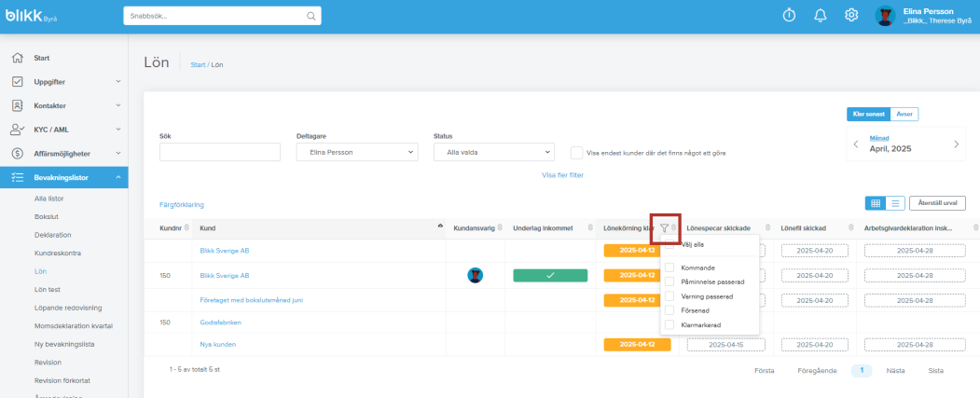Screen dimensions: 980x398
Task: Click Start breadcrumb link
Action: coord(198,65)
